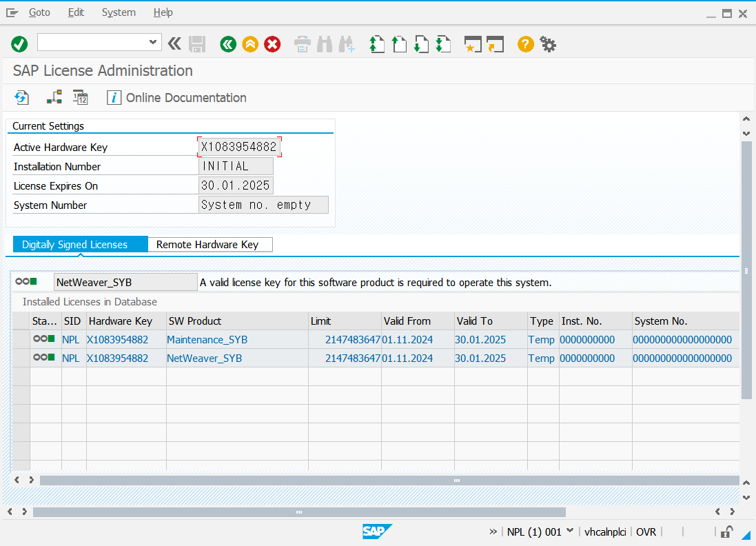Screen dimensions: 756x546
Task: Click the Active Hardware Key field
Action: point(239,147)
